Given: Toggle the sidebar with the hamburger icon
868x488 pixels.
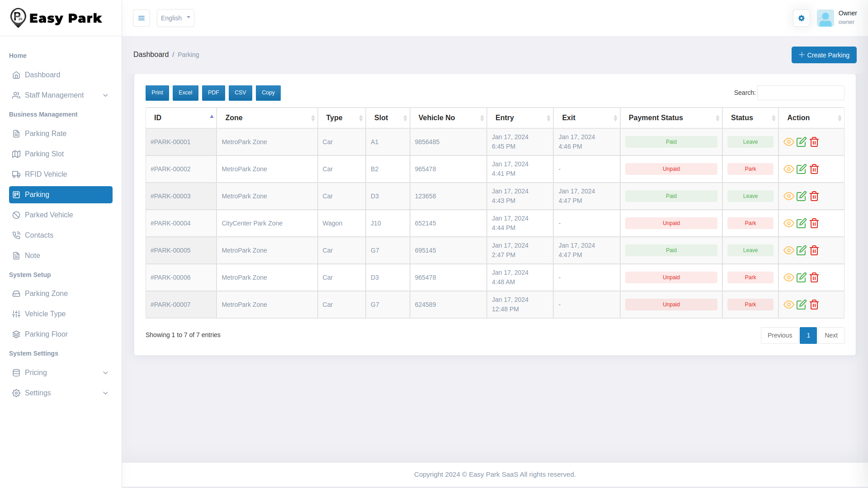Looking at the screenshot, I should pos(142,18).
